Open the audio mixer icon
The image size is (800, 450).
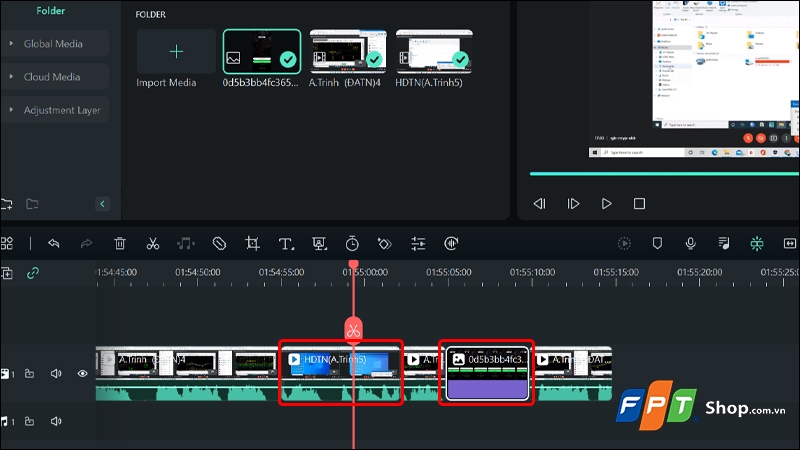click(x=723, y=244)
